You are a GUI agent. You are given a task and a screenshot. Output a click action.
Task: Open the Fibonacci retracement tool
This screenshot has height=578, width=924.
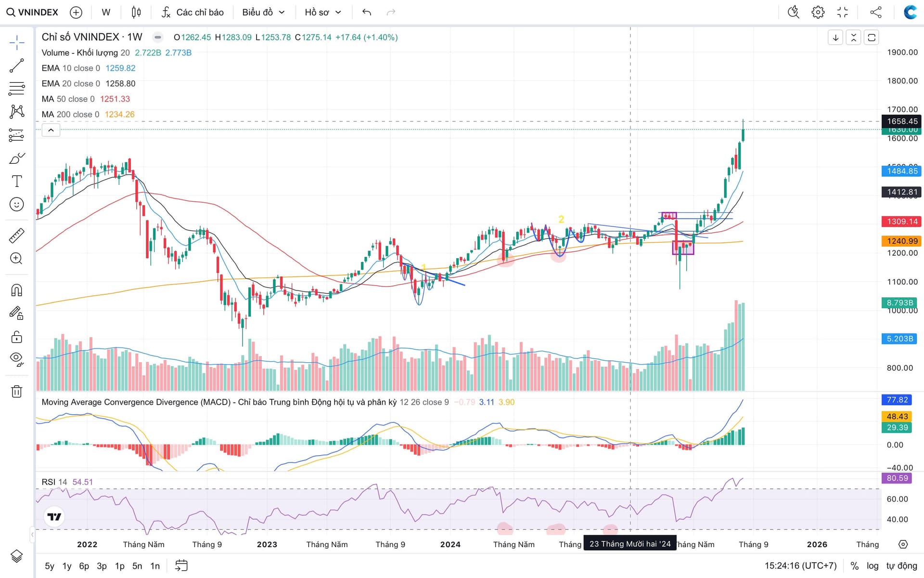click(16, 89)
